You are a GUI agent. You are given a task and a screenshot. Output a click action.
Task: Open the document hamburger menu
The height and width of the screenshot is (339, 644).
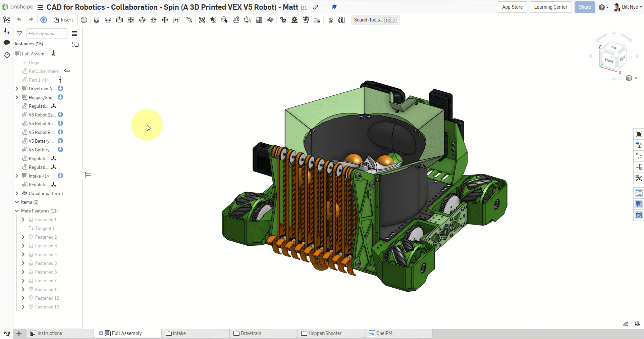[x=40, y=7]
